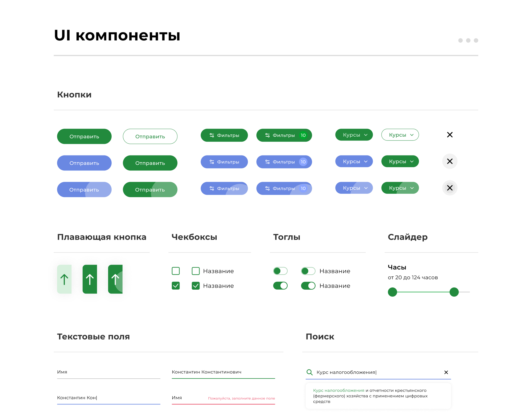
Task: Click the search magnifier icon
Action: point(310,372)
